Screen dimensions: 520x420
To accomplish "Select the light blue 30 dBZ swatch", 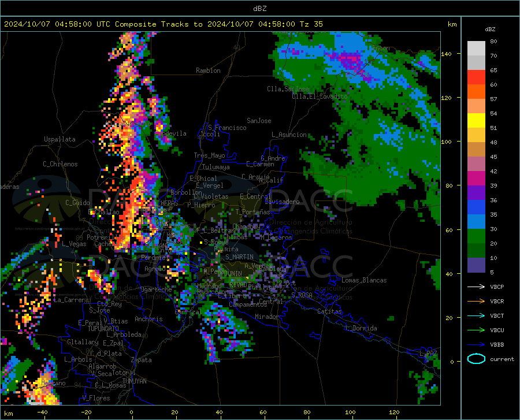I will (476, 222).
